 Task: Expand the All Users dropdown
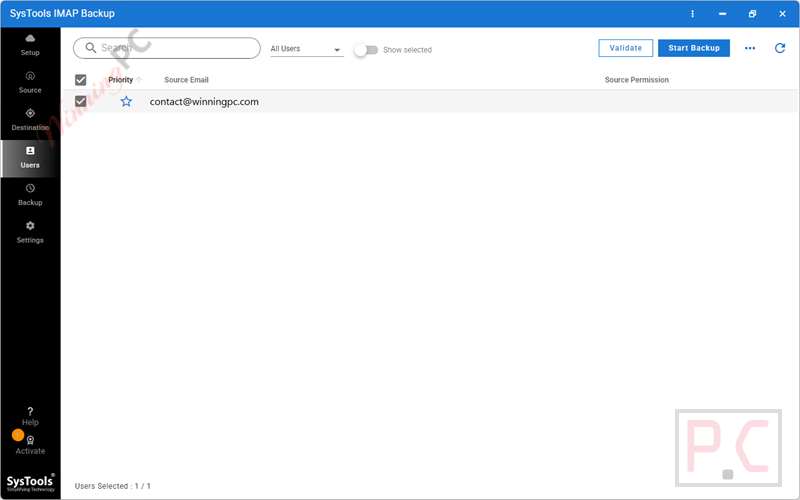[x=307, y=49]
